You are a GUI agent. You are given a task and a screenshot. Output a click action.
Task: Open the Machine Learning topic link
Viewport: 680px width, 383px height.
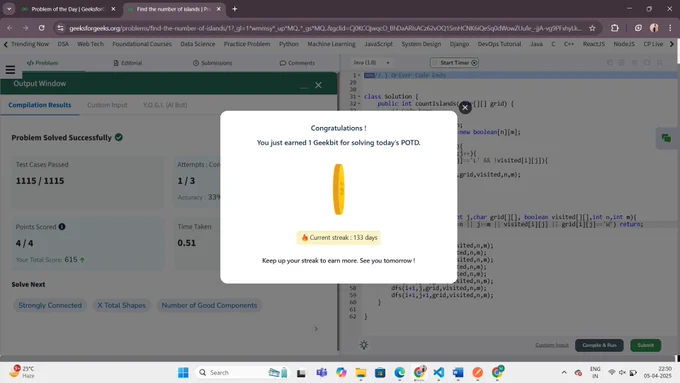[331, 44]
